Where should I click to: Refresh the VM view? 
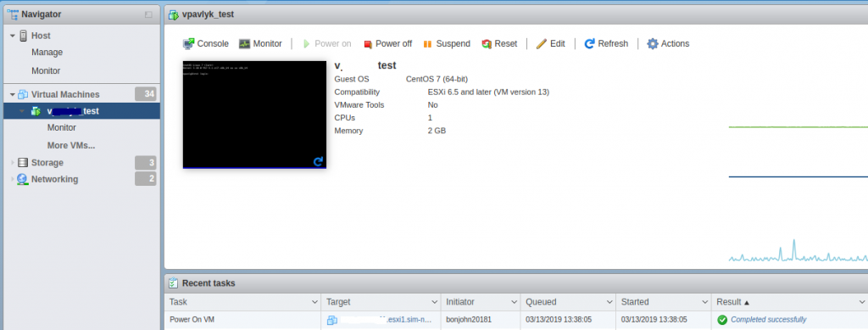(606, 44)
